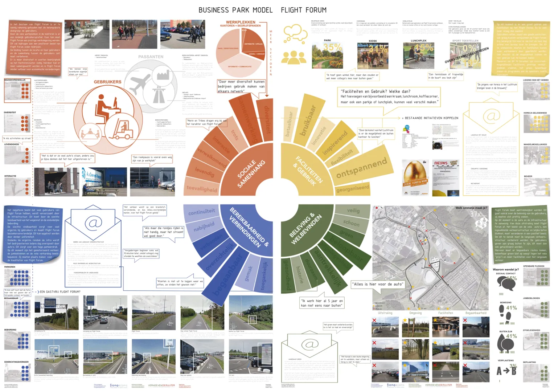
Task: Click the 'Waarom wandel je?' heading
Action: [x=506, y=270]
